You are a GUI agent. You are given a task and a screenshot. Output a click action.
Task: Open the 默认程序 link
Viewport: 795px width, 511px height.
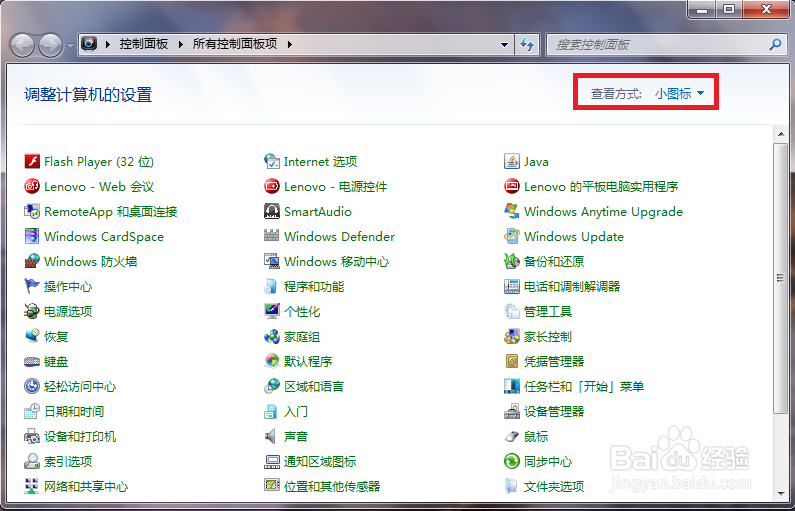point(308,361)
